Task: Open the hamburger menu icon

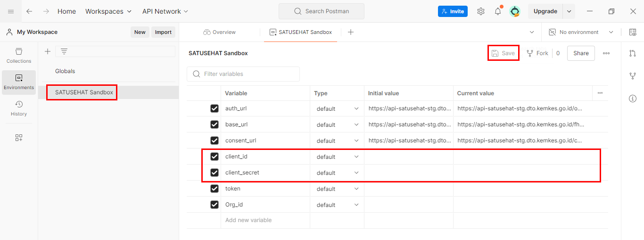Action: [x=11, y=11]
